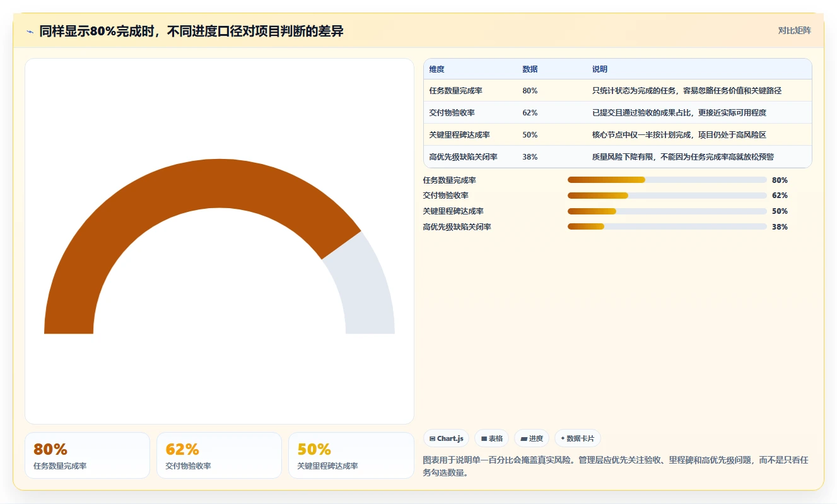Click the 80% value in the table
837x504 pixels.
(530, 91)
